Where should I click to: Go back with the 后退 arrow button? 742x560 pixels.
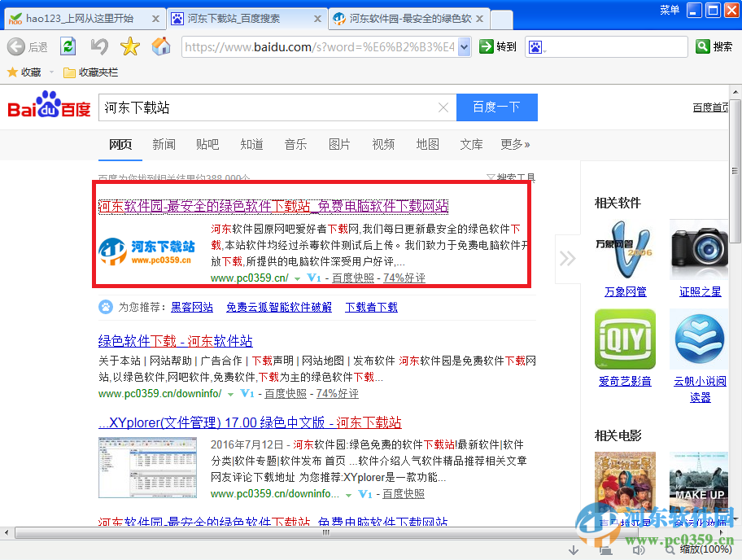point(27,47)
